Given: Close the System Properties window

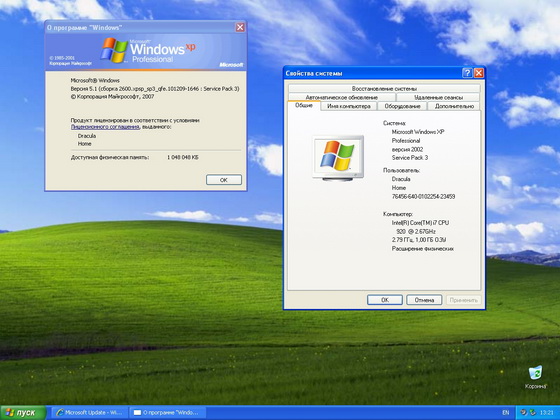Looking at the screenshot, I should 479,73.
